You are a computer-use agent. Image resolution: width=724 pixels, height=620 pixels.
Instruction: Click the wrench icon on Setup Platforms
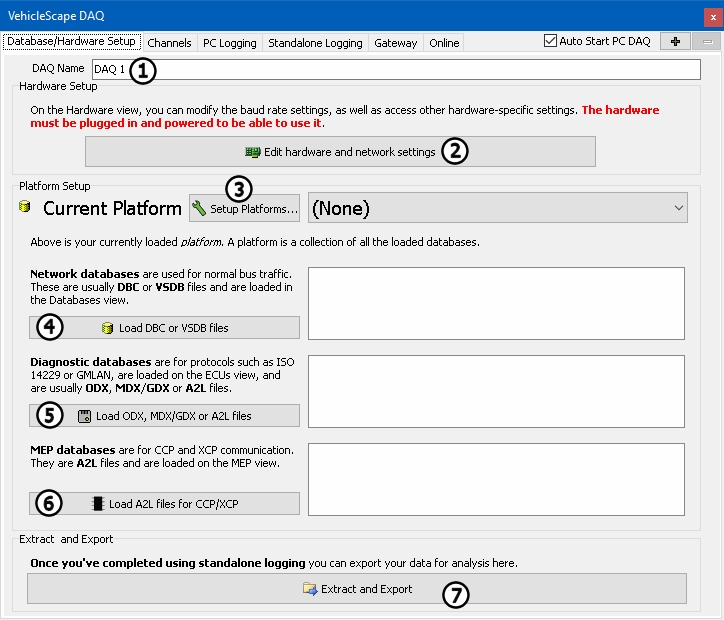199,208
